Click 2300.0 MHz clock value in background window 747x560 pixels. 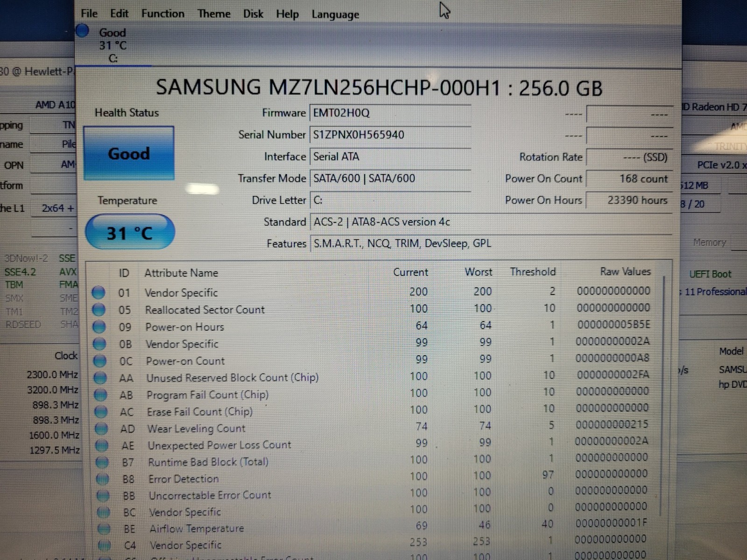[52, 375]
